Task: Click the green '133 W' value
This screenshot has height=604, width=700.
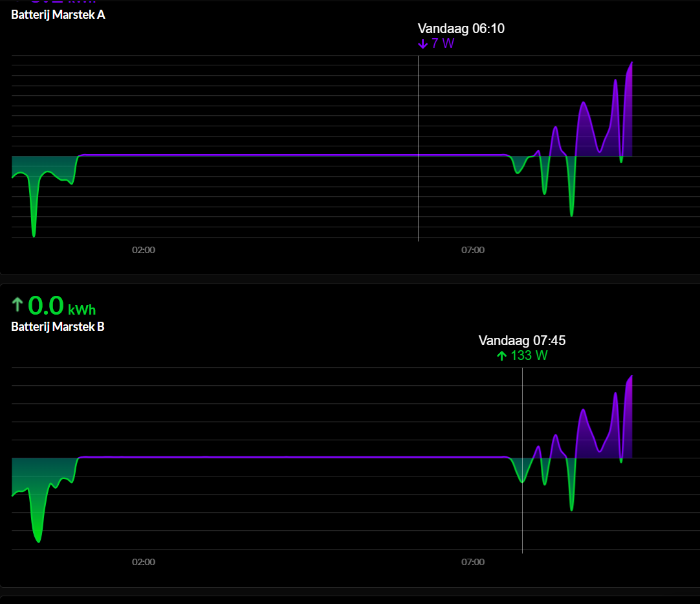Action: [529, 355]
